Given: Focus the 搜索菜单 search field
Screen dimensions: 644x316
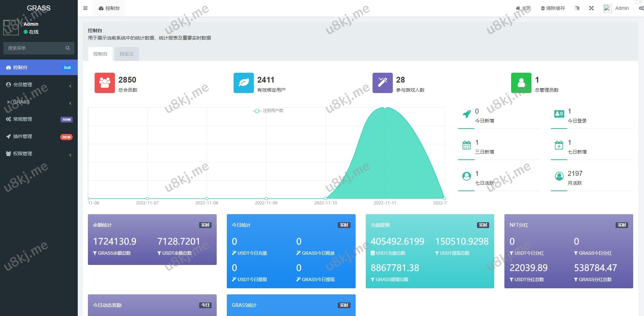Looking at the screenshot, I should tap(34, 48).
